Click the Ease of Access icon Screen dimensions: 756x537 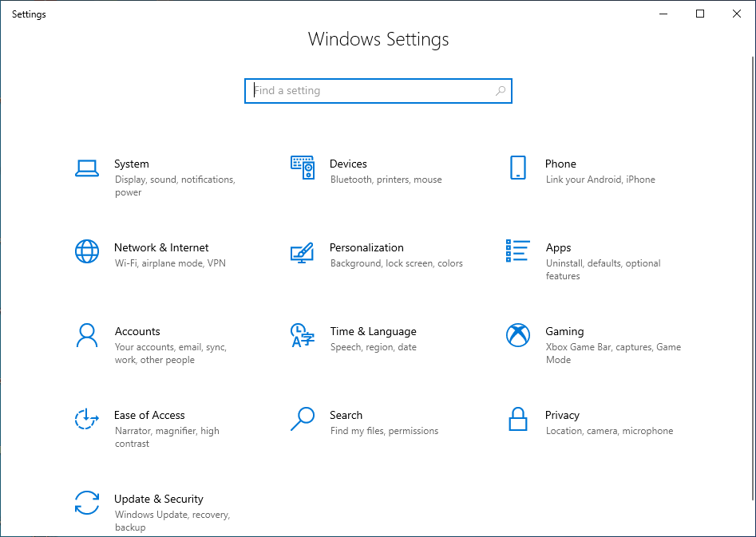coord(87,419)
